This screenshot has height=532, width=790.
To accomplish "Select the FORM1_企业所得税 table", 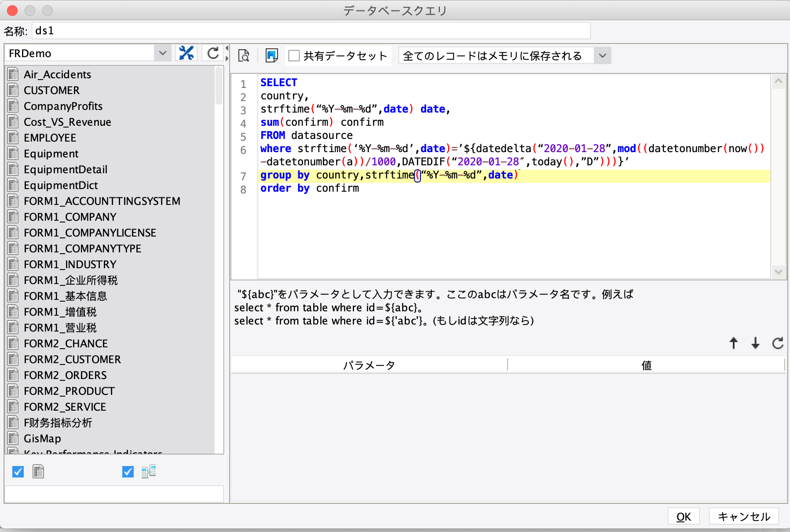I will pyautogui.click(x=71, y=280).
